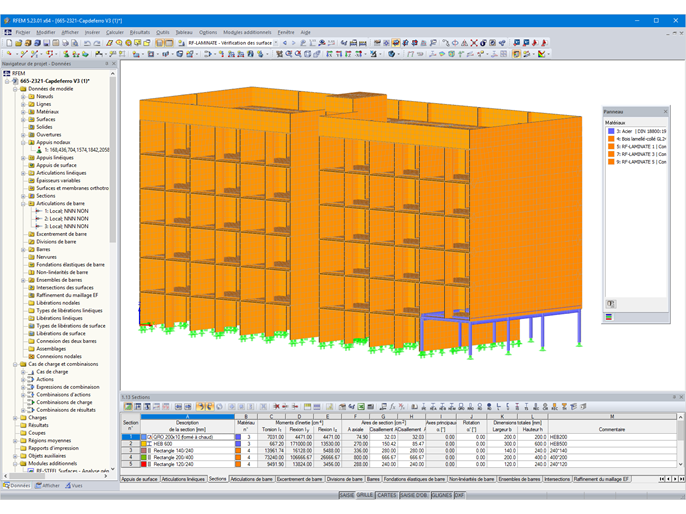Select Rectangle 140/240 section description cell
The width and height of the screenshot is (686, 514).
(188, 451)
